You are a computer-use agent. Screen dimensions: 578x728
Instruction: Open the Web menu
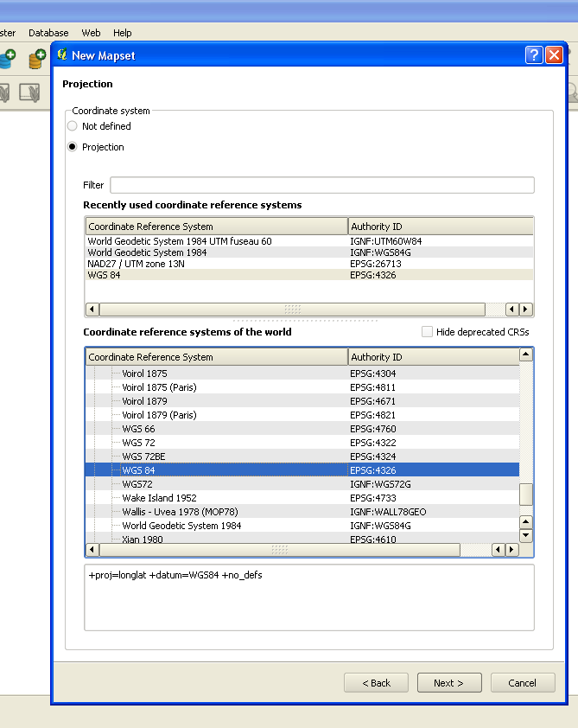click(91, 33)
